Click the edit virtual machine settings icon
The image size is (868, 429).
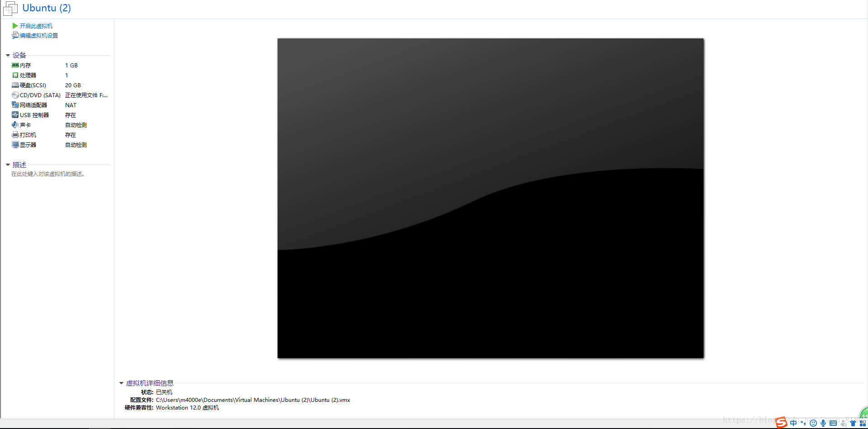(x=15, y=35)
